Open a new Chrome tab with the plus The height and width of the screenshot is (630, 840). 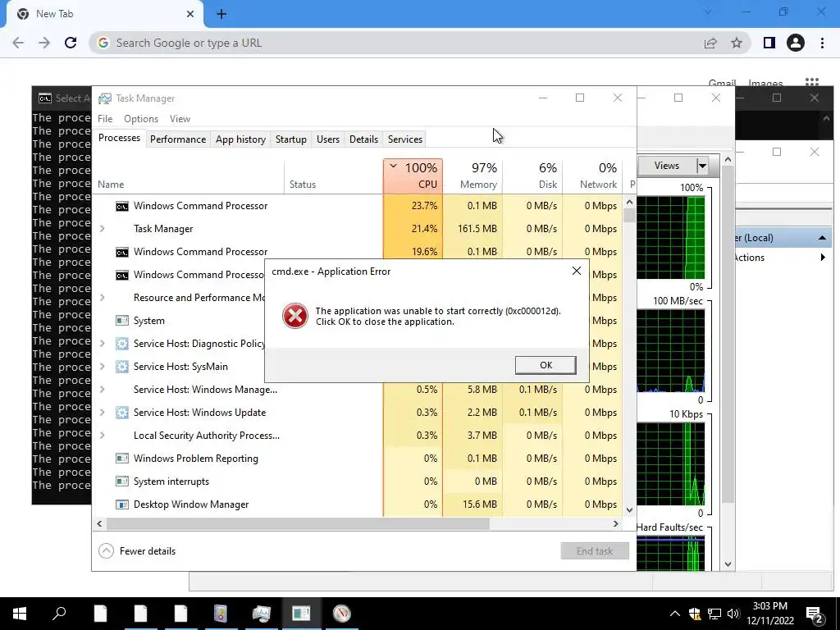coord(221,15)
